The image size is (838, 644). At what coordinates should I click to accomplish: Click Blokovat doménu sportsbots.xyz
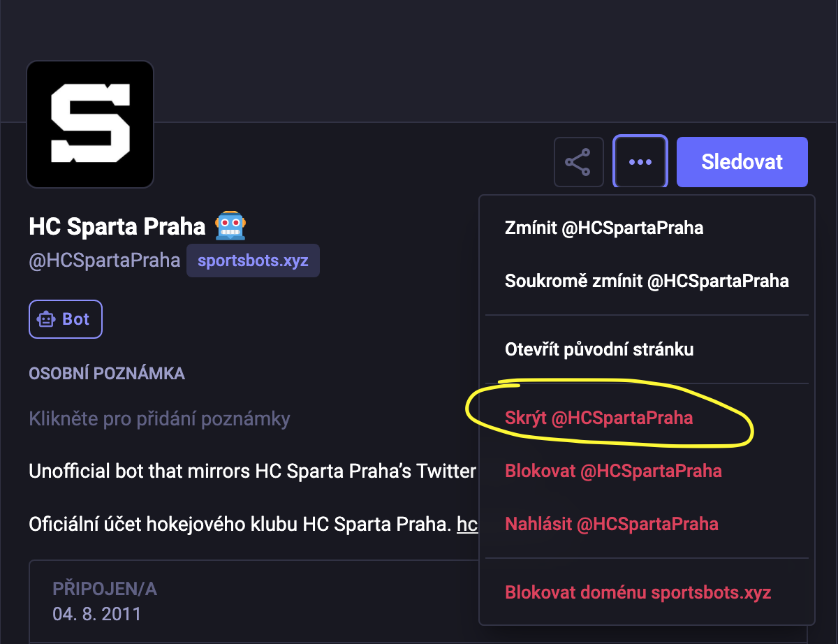[638, 593]
